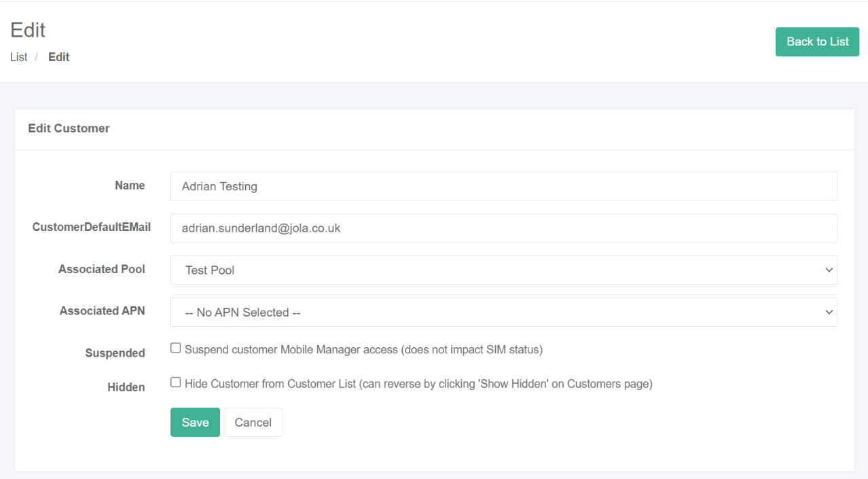Screen dimensions: 868x479
Task: Open the Associated Pool dropdown
Action: coord(503,270)
